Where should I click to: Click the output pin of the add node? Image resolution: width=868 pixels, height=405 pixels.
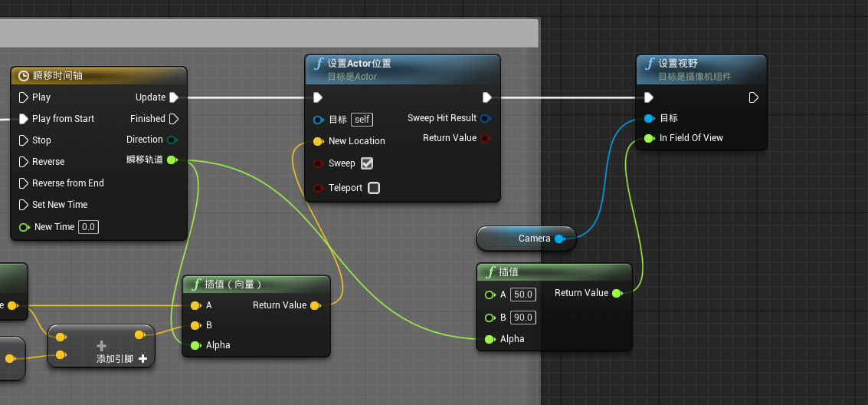(x=140, y=334)
